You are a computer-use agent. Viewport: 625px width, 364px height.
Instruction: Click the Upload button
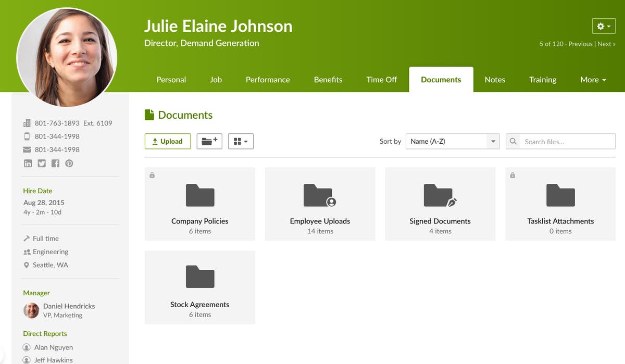[167, 141]
